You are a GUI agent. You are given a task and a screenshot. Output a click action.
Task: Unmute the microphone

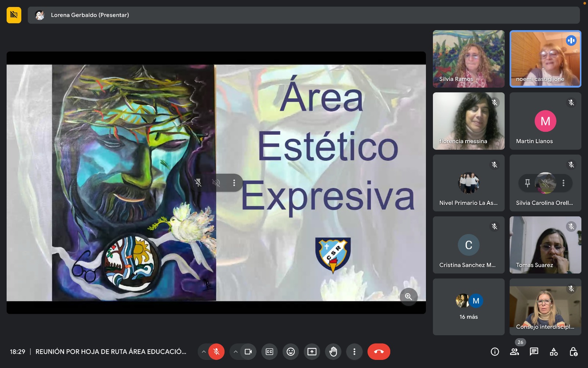click(x=216, y=352)
